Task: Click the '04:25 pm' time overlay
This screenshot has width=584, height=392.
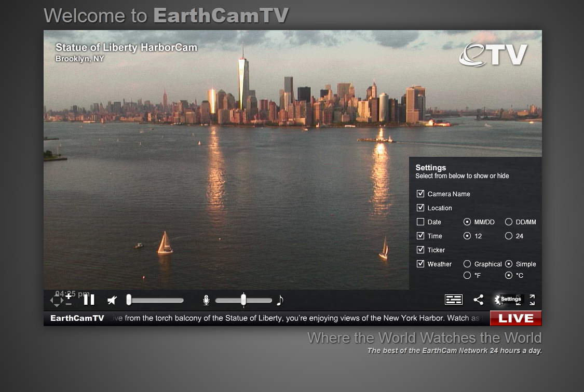Action: 72,294
